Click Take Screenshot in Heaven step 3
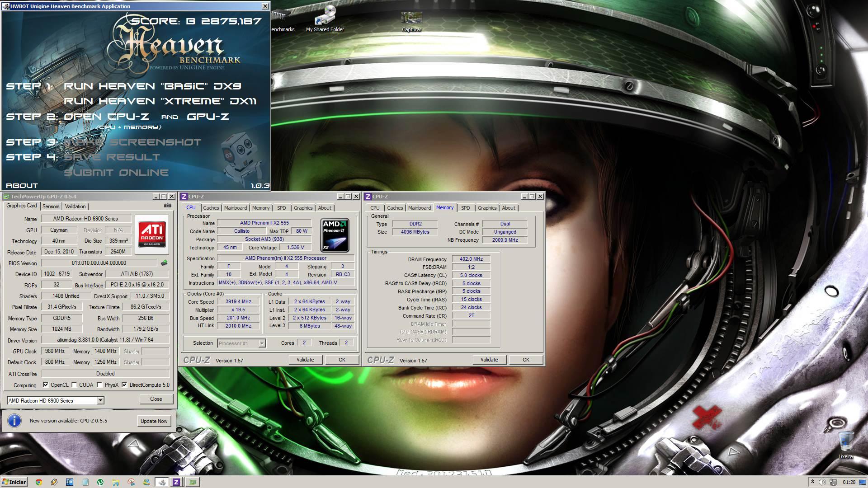The width and height of the screenshot is (868, 488). pos(132,142)
